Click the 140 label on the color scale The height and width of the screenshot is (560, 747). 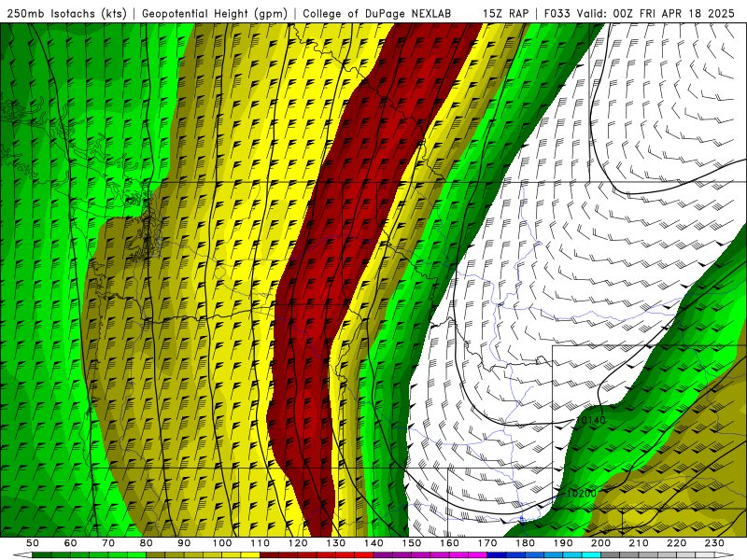373,543
